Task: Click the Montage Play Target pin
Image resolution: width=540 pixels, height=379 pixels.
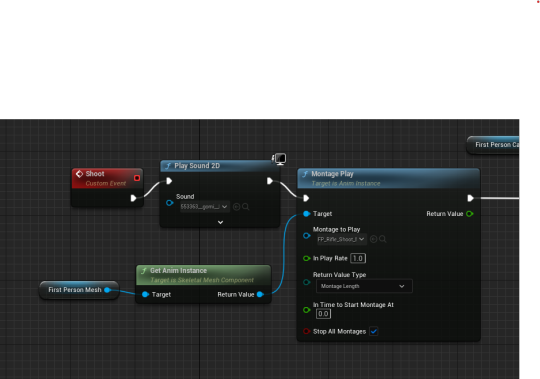Action: click(x=306, y=214)
